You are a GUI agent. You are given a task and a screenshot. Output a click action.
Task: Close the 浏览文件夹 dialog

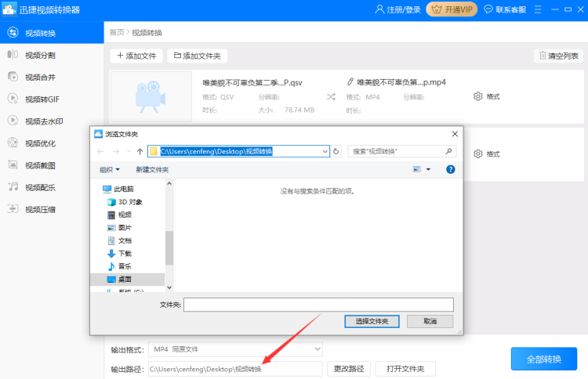tap(455, 134)
